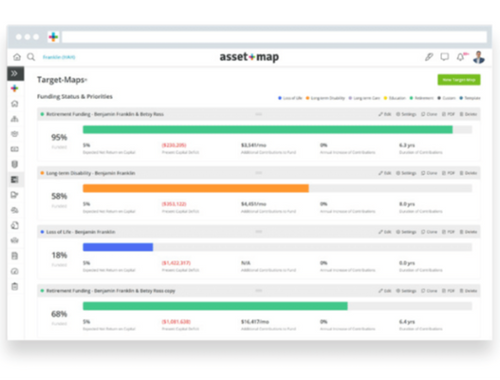
Task: Open Settings for the first Retirement Funding map
Action: [x=406, y=114]
